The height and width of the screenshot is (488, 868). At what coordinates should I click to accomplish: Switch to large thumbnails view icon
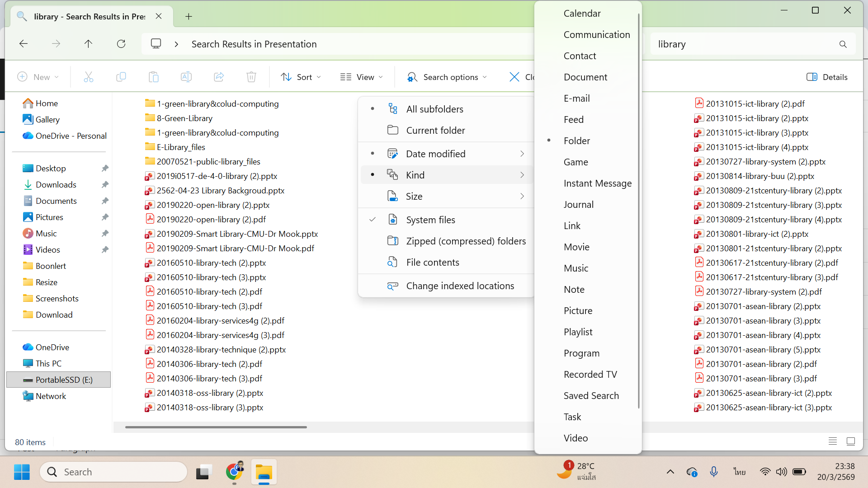[x=851, y=441]
